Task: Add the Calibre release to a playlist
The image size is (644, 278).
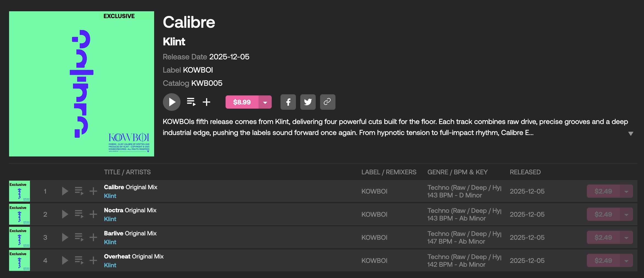Action: tap(207, 102)
